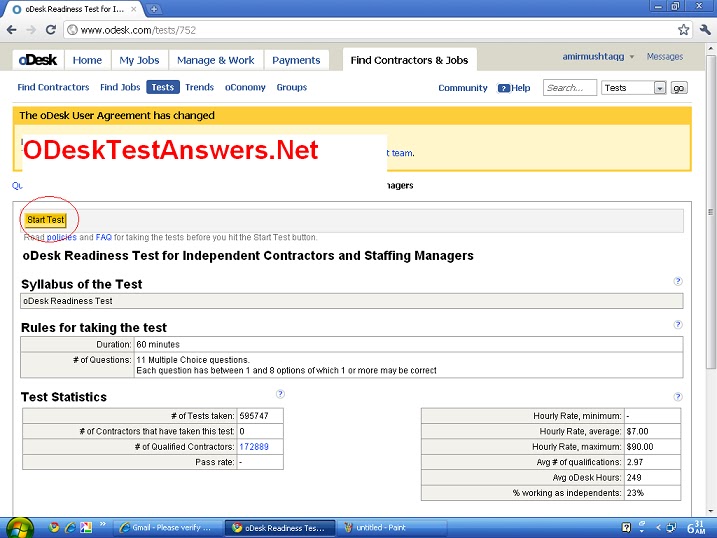The height and width of the screenshot is (538, 717).
Task: Click the scrollbar down arrow
Action: pyautogui.click(x=710, y=511)
